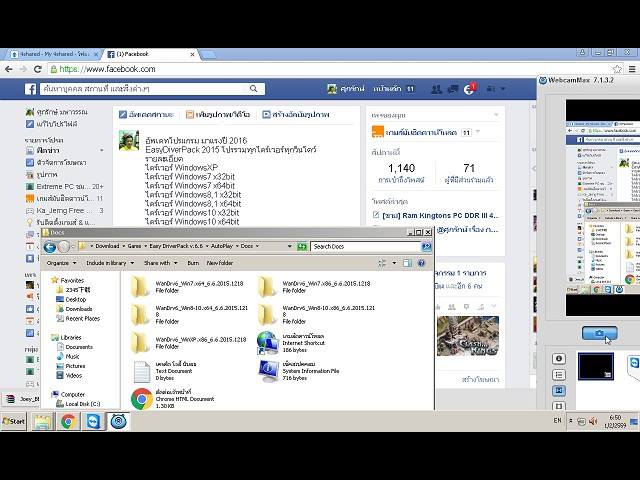Open Explorer help question mark icon

point(422,263)
